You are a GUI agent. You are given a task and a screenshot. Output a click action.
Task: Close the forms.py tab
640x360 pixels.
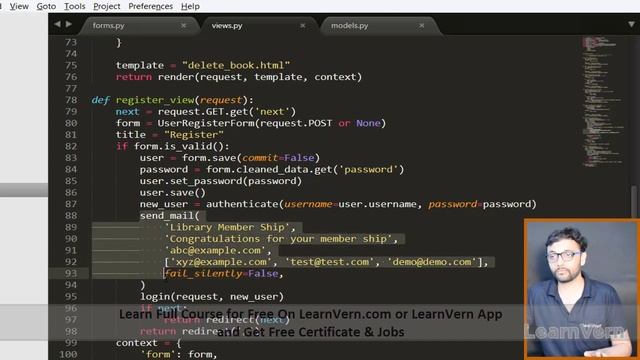click(184, 25)
